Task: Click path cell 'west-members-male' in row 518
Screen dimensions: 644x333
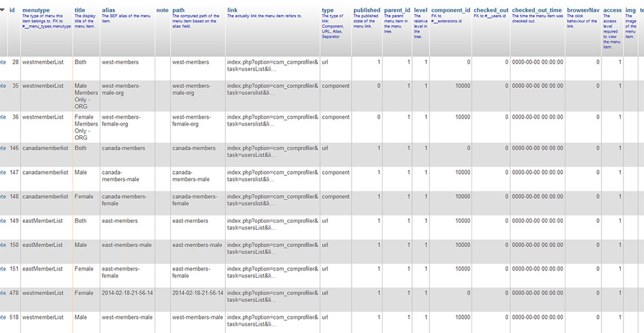Action: tap(198, 317)
